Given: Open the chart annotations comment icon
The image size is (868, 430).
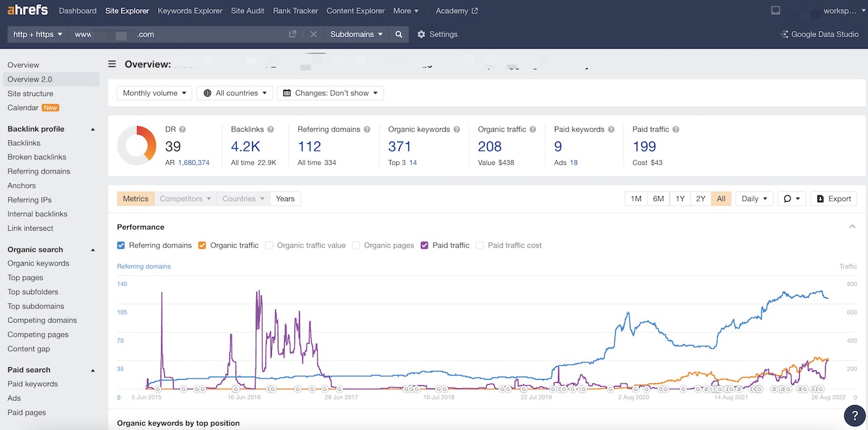Looking at the screenshot, I should [x=792, y=199].
